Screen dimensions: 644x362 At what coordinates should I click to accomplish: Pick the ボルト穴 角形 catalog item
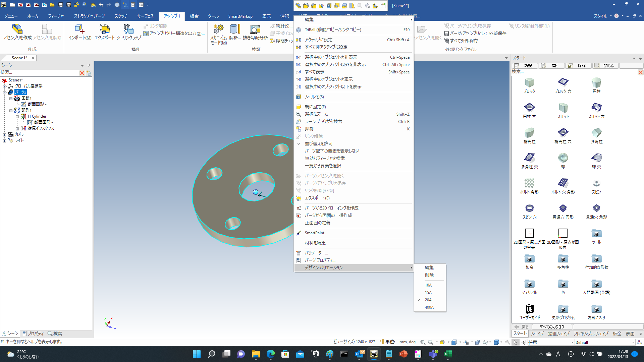tap(563, 183)
